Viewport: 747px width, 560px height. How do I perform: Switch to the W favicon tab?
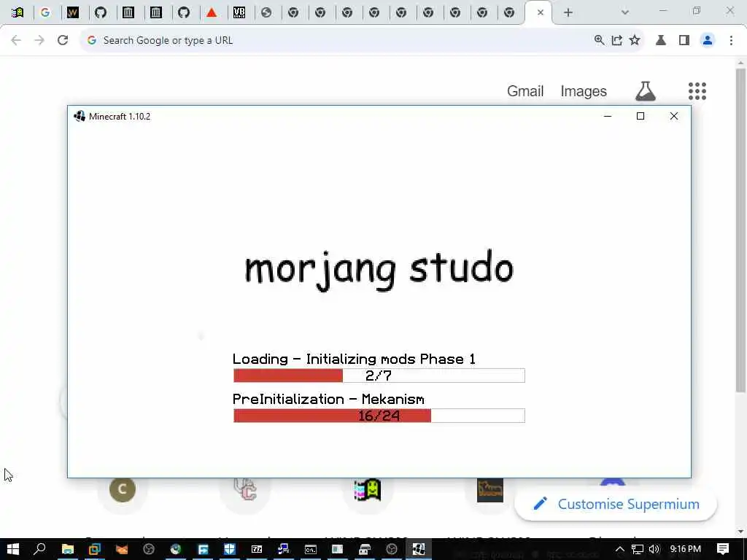pyautogui.click(x=72, y=12)
